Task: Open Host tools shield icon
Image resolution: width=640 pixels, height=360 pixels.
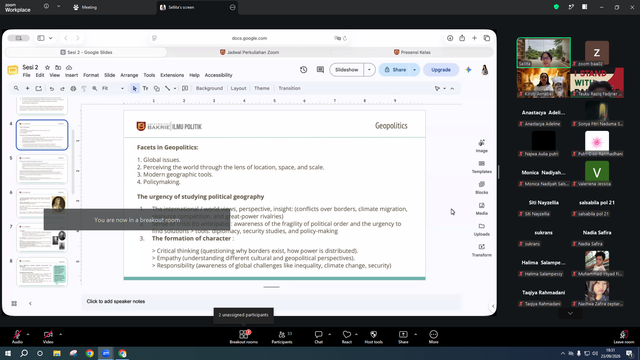Action: (373, 334)
